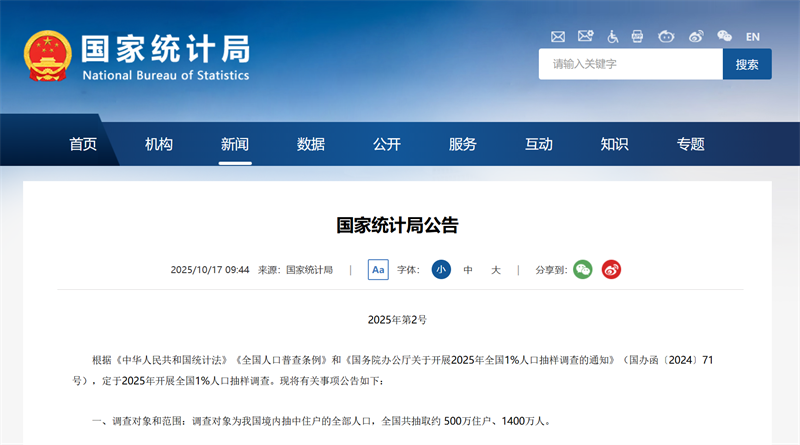Open the wheelchair accessibility mode icon
This screenshot has height=445, width=800.
613,37
